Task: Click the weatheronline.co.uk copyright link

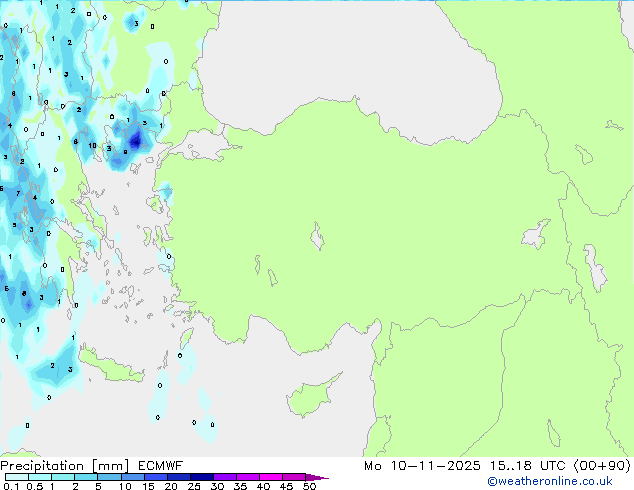Action: coord(549,481)
